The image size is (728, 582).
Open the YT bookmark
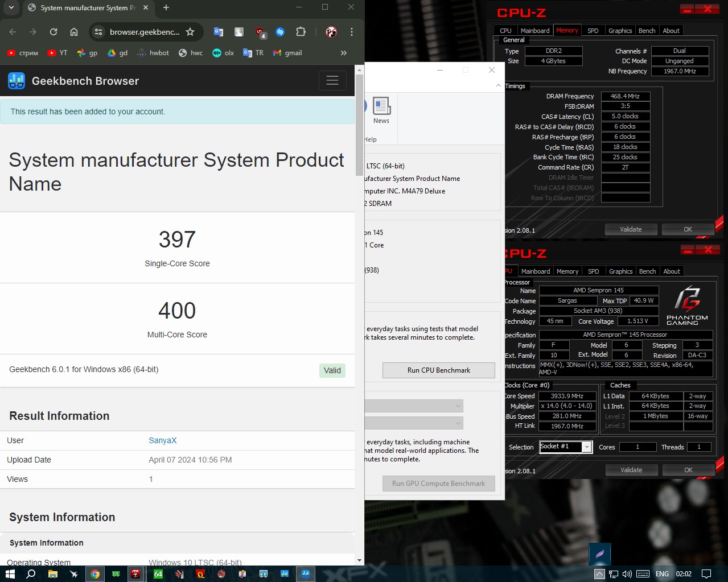(57, 53)
